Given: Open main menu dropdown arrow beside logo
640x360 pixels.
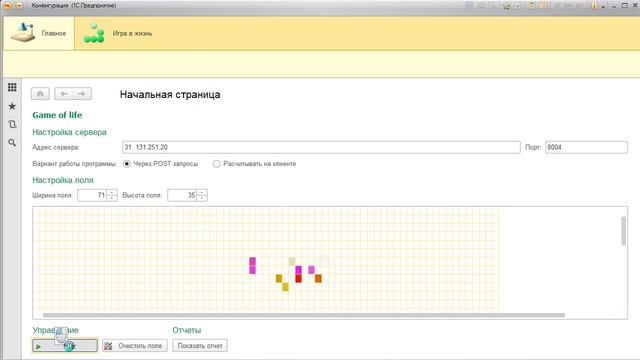Looking at the screenshot, I should (x=19, y=5).
